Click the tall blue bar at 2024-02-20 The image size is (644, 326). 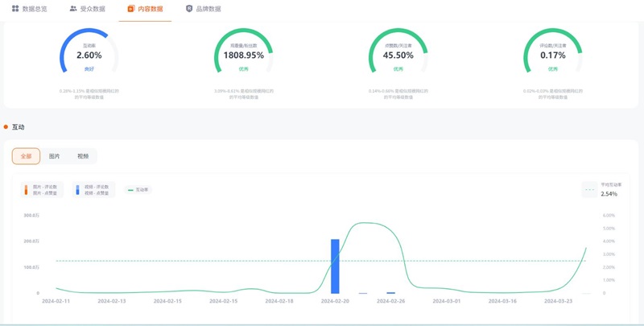tap(335, 266)
